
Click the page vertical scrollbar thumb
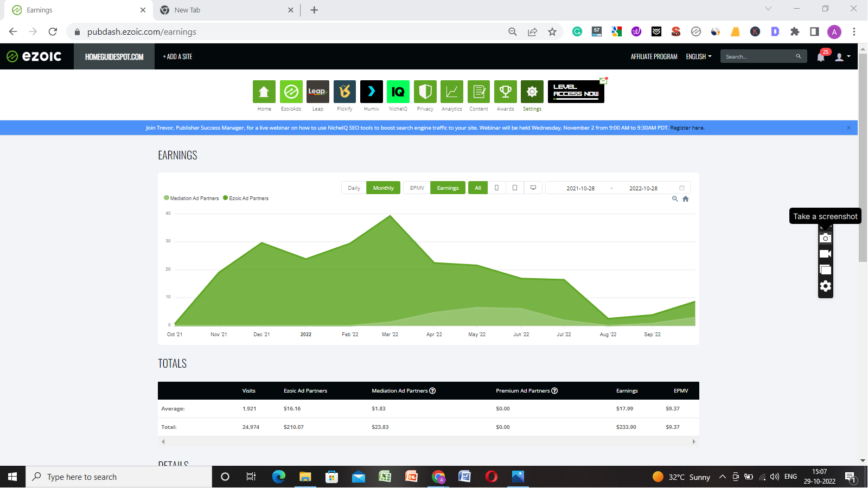[x=863, y=157]
